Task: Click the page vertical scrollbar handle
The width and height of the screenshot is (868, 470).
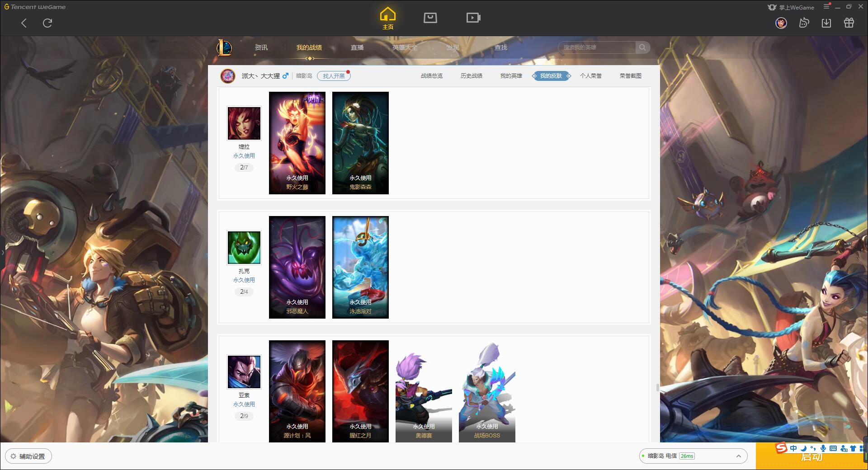Action: pyautogui.click(x=658, y=388)
